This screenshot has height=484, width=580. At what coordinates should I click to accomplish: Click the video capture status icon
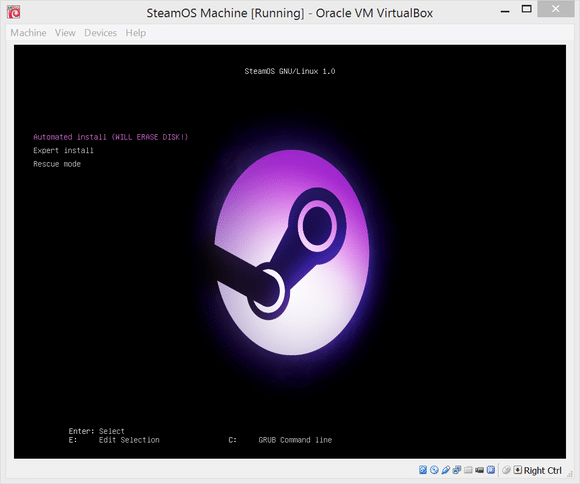click(x=479, y=470)
